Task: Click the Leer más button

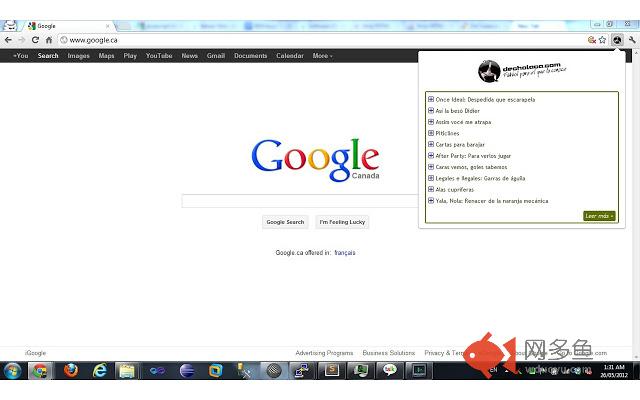Action: (599, 216)
